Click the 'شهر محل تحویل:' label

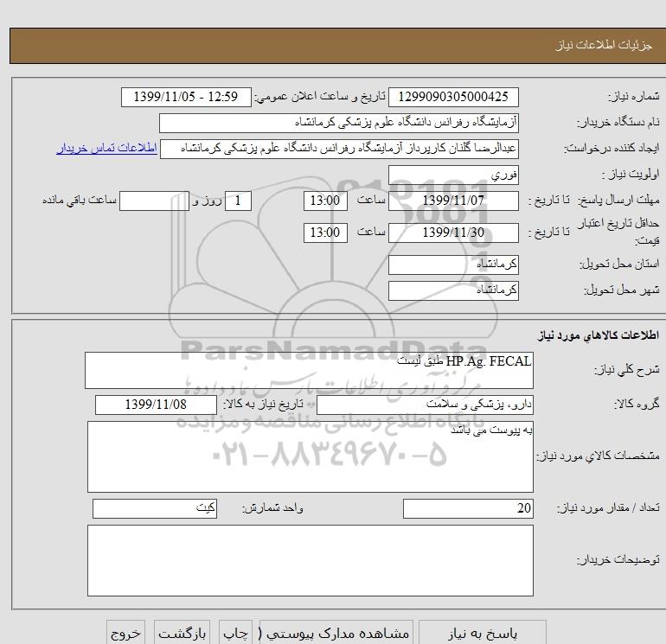[x=622, y=290]
